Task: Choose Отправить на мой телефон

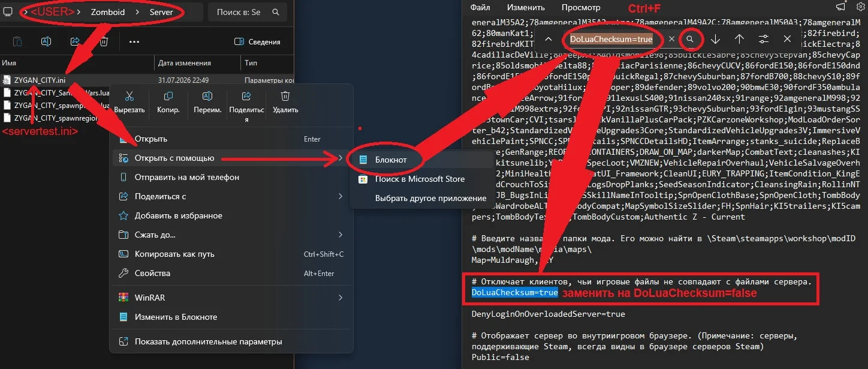Action: (x=231, y=177)
